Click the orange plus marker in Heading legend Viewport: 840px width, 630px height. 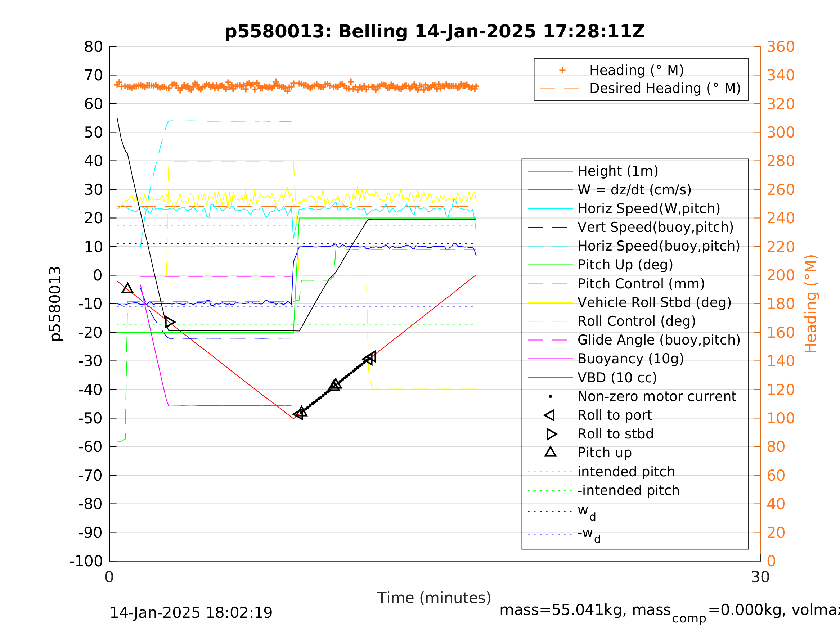click(x=562, y=70)
